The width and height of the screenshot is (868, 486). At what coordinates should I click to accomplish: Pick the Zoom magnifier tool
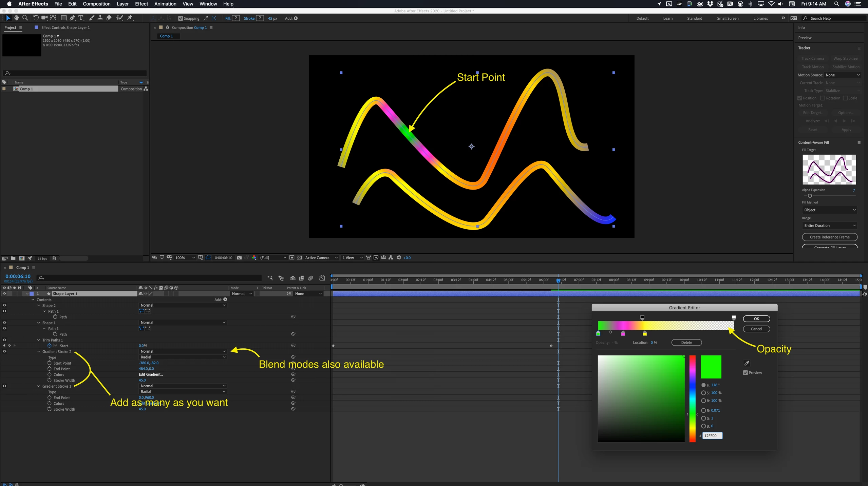25,18
